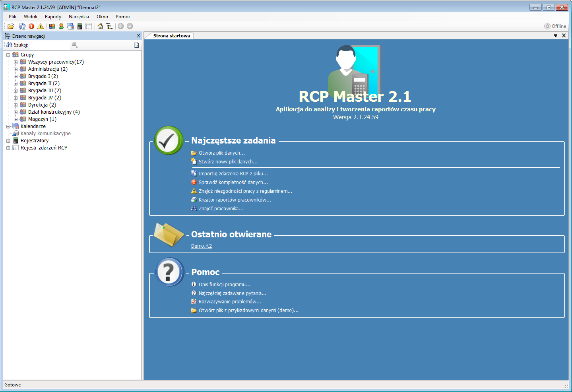Click the blue question mark help icon
Screen dimensions: 572x392
point(170,272)
